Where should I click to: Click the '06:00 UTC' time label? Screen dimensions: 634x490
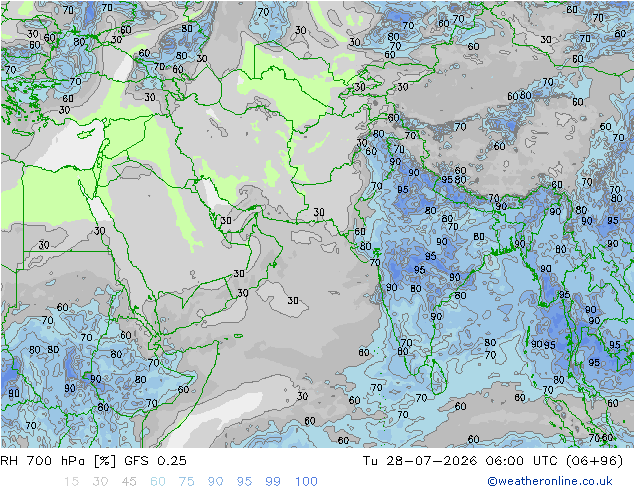(x=522, y=460)
